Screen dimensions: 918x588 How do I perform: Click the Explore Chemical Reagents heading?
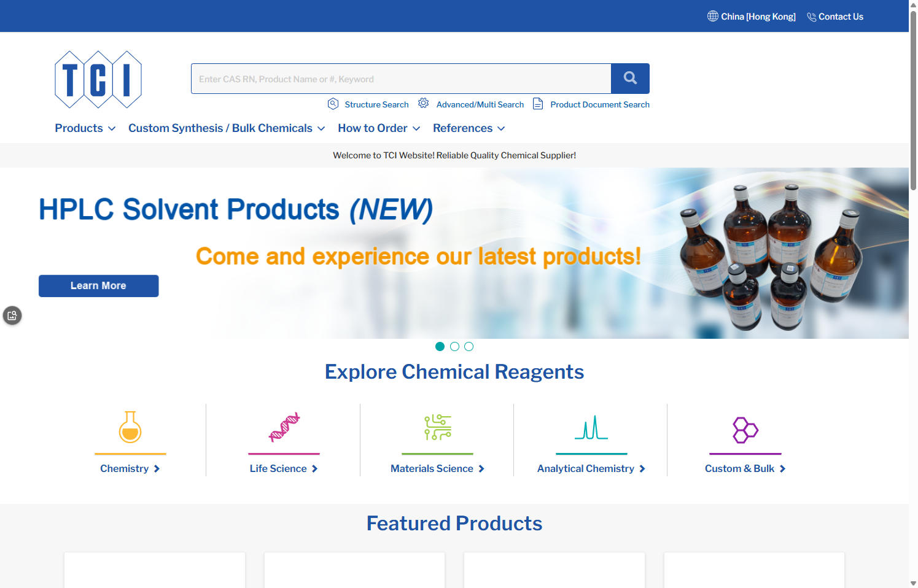(x=454, y=372)
